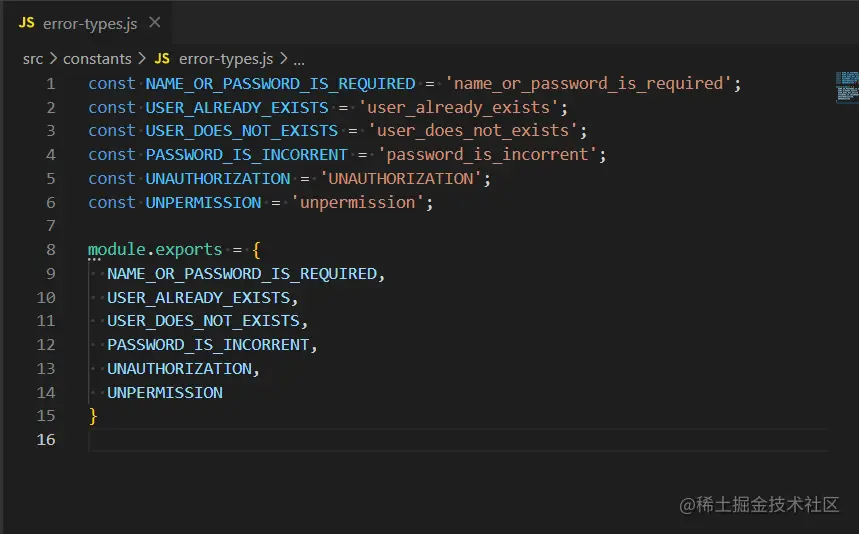Click line number 16 in the gutter

click(x=46, y=440)
